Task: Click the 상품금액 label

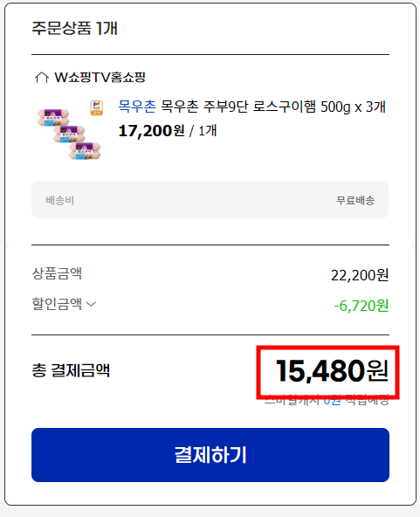Action: click(x=57, y=273)
